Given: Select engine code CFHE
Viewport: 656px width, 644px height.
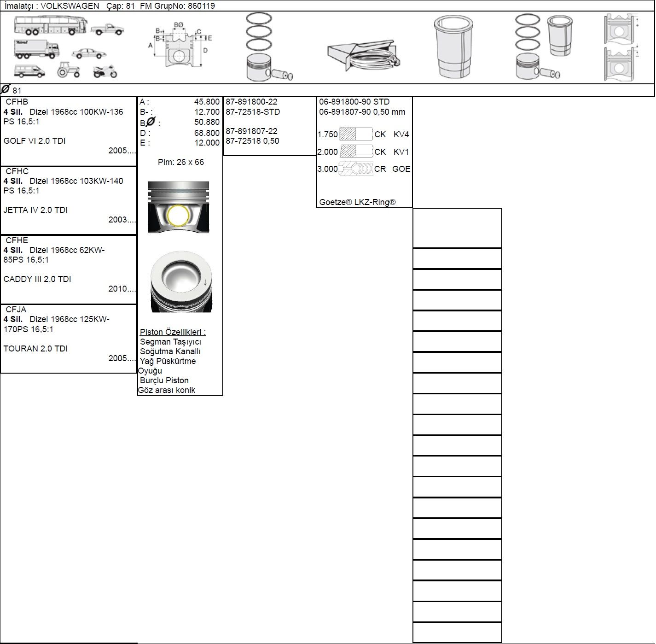Looking at the screenshot, I should 17,240.
